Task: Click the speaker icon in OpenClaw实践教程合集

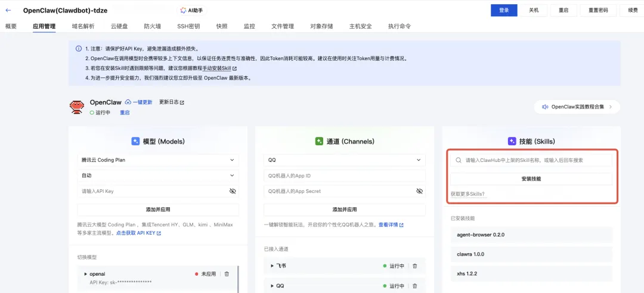Action: click(x=545, y=107)
